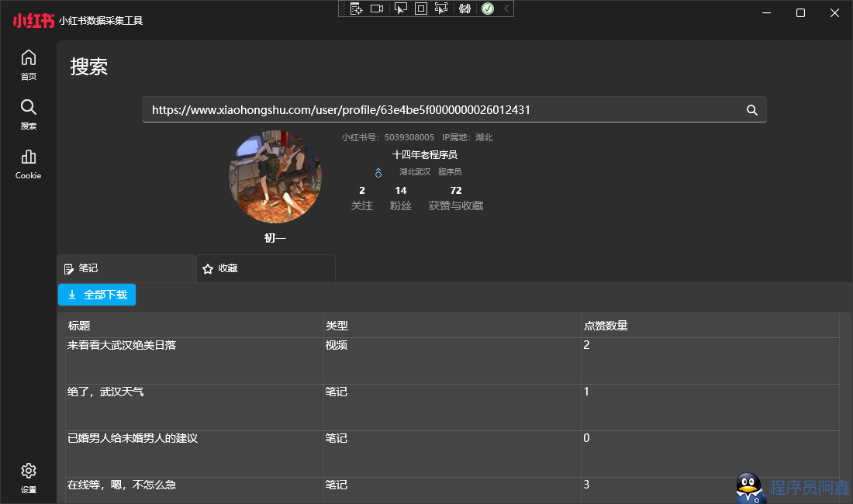Image resolution: width=853 pixels, height=504 pixels.
Task: Open 设置 settings in sidebar
Action: click(x=28, y=478)
